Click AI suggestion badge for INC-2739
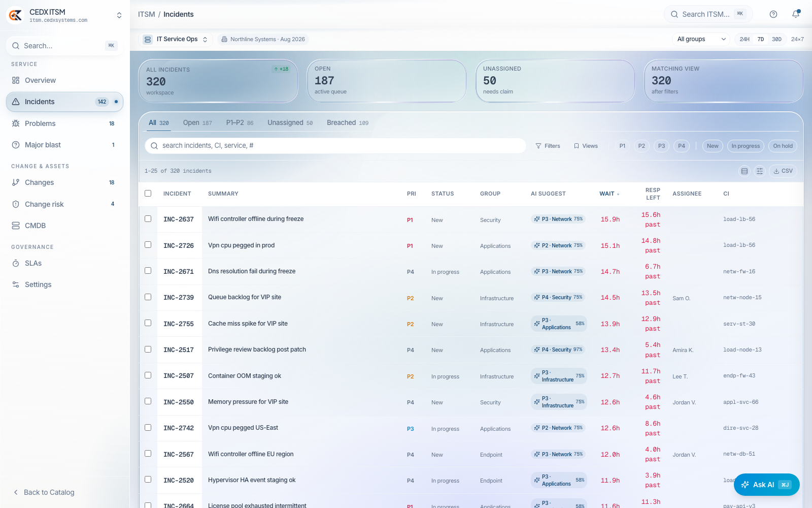The height and width of the screenshot is (508, 812). coord(558,297)
